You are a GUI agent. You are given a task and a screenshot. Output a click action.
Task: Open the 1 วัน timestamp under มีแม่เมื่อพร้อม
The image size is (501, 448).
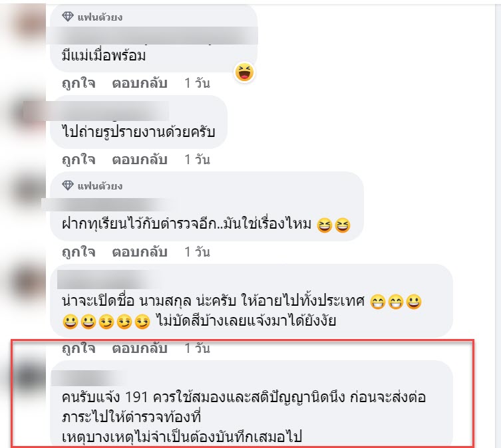tap(197, 83)
